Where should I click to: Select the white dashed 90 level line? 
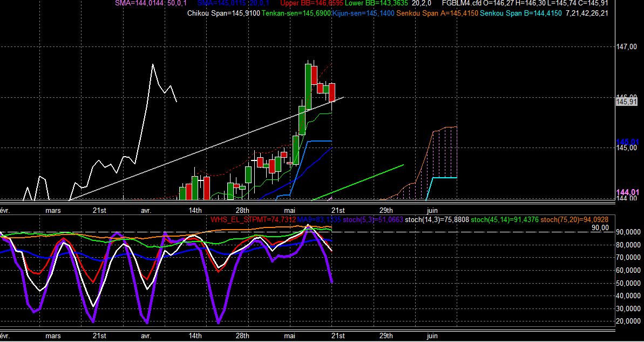pos(308,232)
